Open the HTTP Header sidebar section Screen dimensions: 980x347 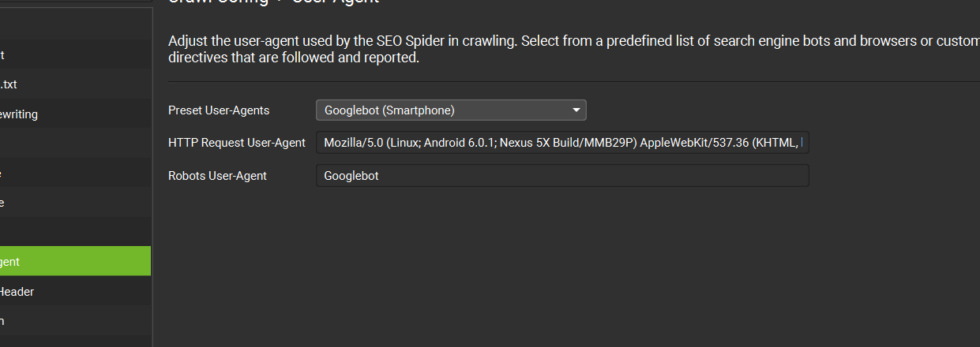pyautogui.click(x=75, y=292)
